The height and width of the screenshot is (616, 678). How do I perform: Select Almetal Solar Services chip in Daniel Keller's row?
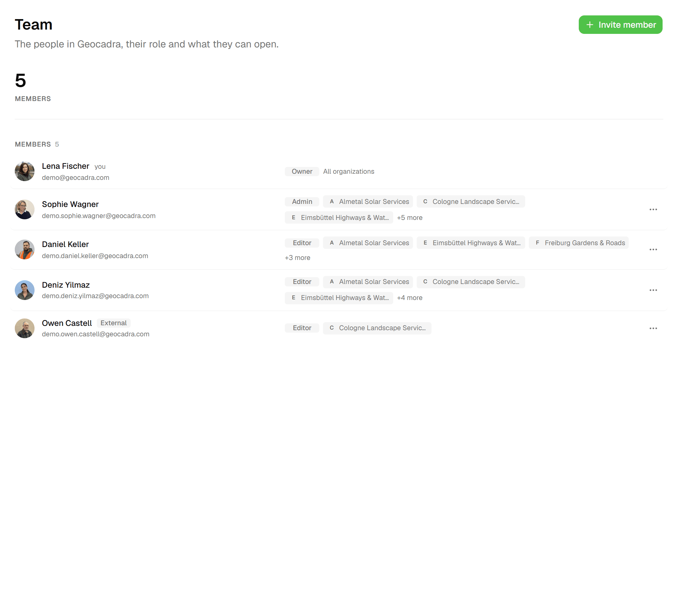coord(368,243)
